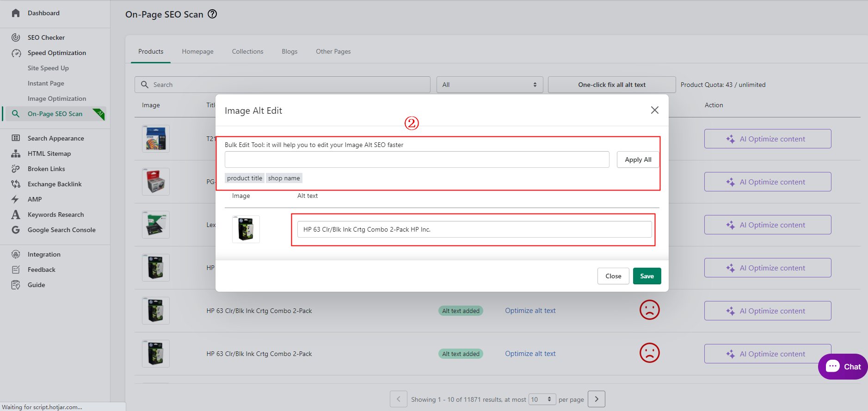Go to the previous results page
The height and width of the screenshot is (411, 868).
(x=399, y=399)
